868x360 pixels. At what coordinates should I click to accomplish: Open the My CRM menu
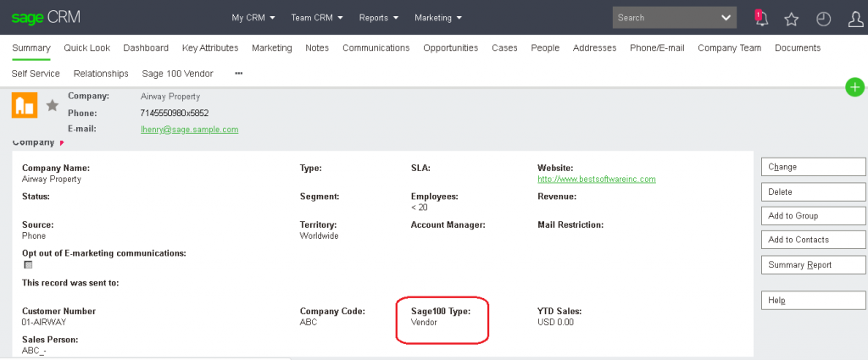click(253, 18)
